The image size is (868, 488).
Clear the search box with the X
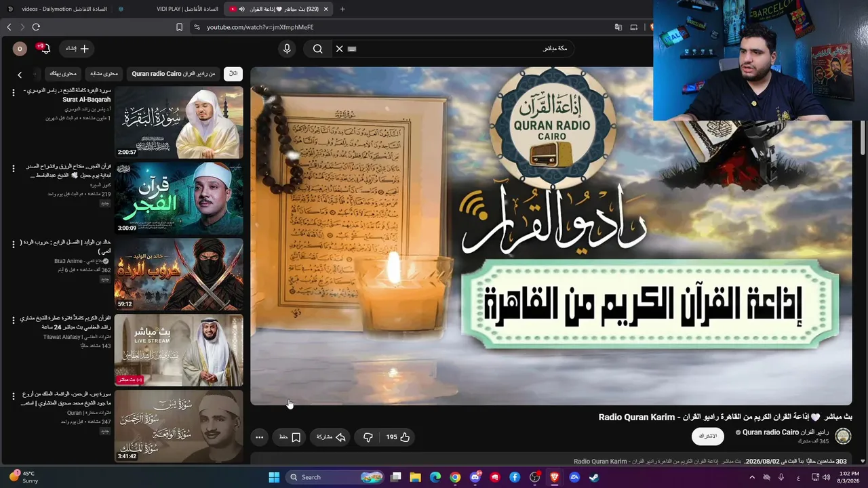point(340,49)
